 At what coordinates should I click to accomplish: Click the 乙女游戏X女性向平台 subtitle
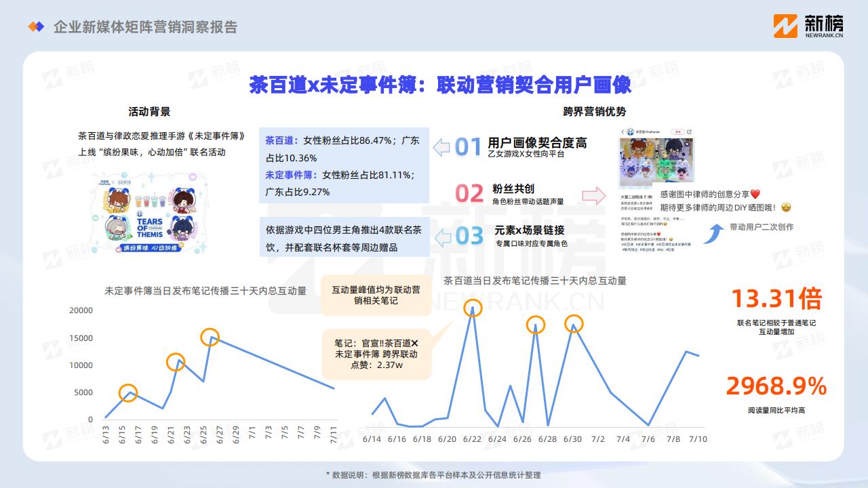pos(526,155)
